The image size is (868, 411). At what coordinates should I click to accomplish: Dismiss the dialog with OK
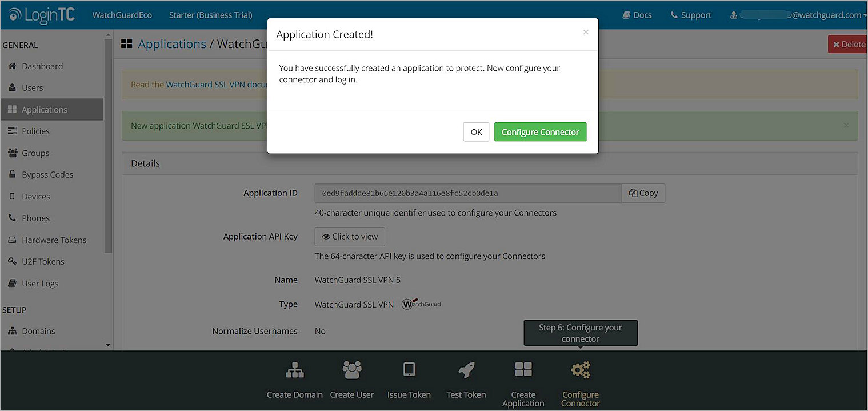pos(476,131)
